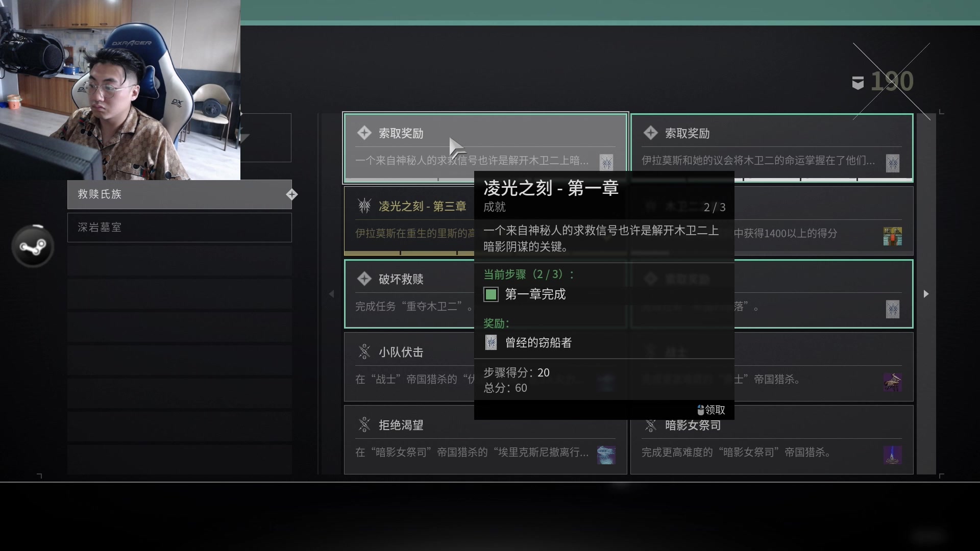Click the progress bar under the highlighted 索取奖励 card

[485, 180]
